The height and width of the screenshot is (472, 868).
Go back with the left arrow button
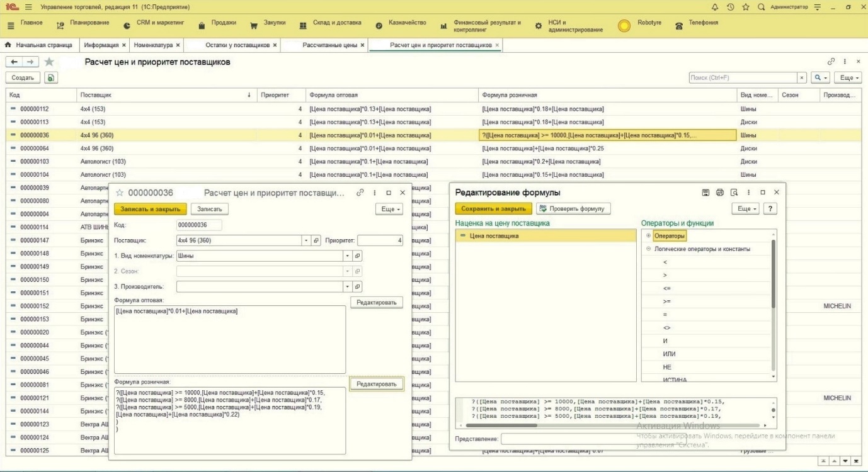[x=13, y=62]
